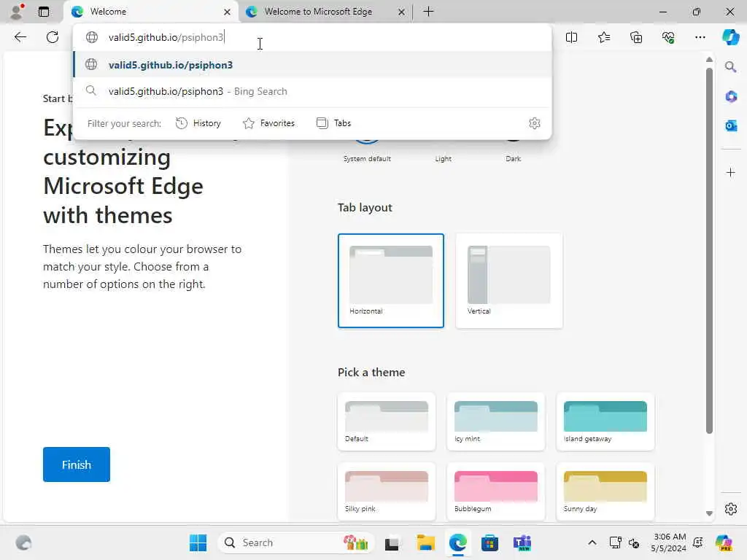Filter search by Tabs
This screenshot has width=747, height=560.
333,123
